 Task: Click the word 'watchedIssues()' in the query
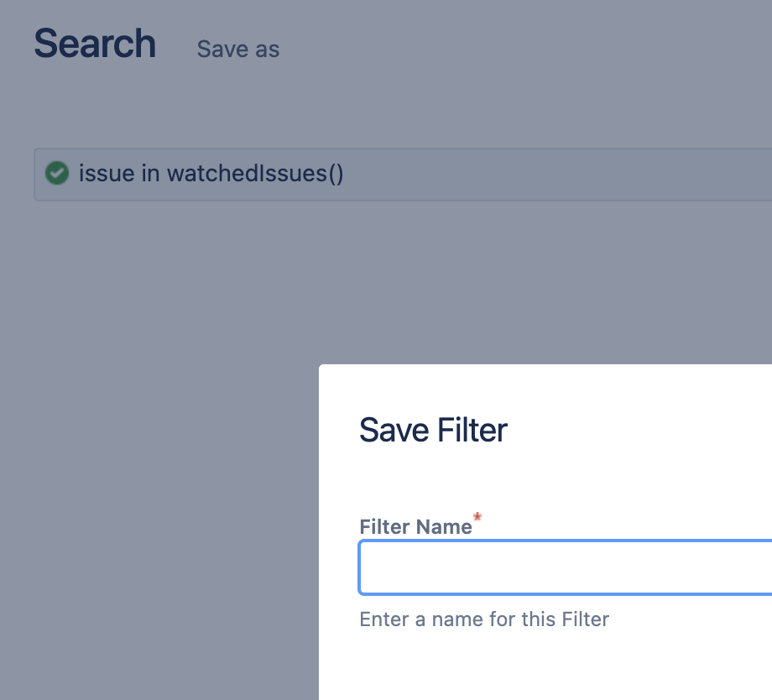(x=255, y=174)
